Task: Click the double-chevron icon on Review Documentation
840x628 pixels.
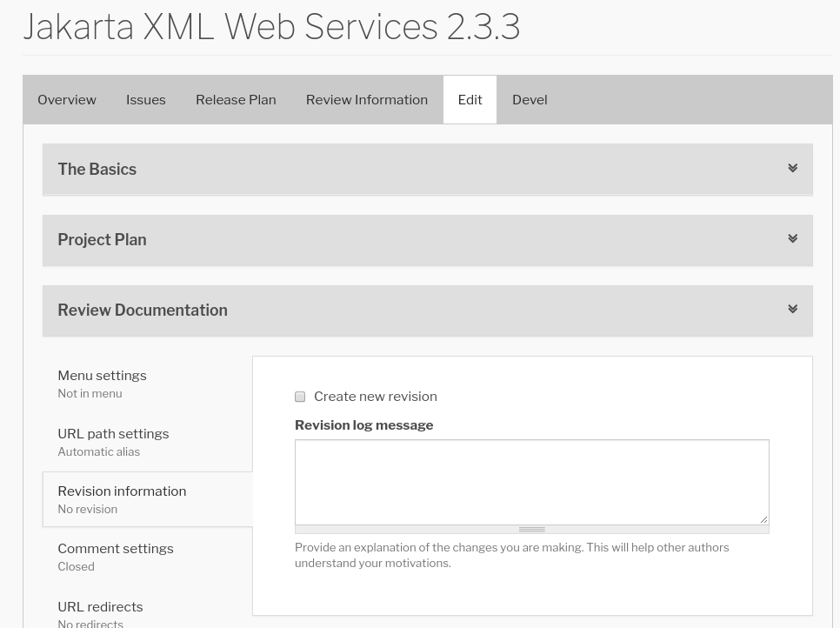Action: [792, 309]
